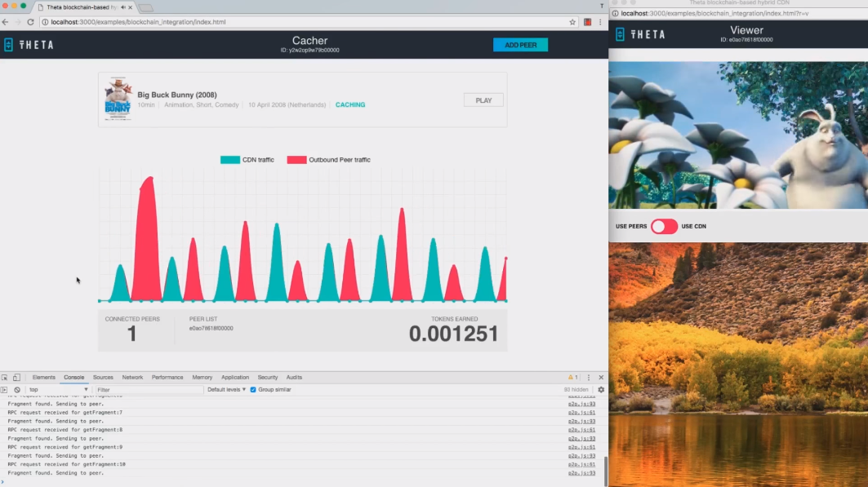Click site info icon in Viewer address bar

pyautogui.click(x=615, y=13)
